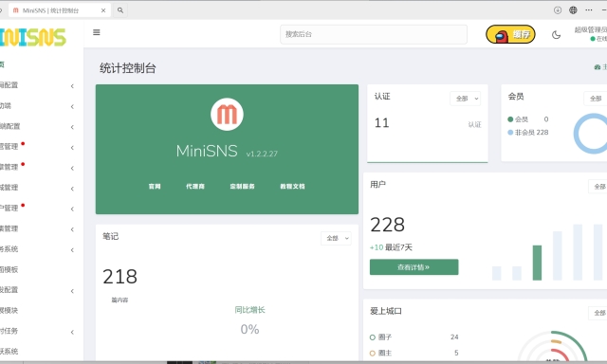607x364 pixels.
Task: Click the number 228 in 用户 card
Action: (388, 225)
